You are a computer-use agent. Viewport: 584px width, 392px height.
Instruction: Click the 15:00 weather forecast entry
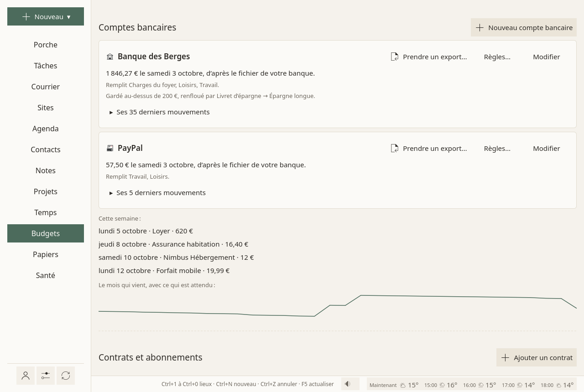441,385
